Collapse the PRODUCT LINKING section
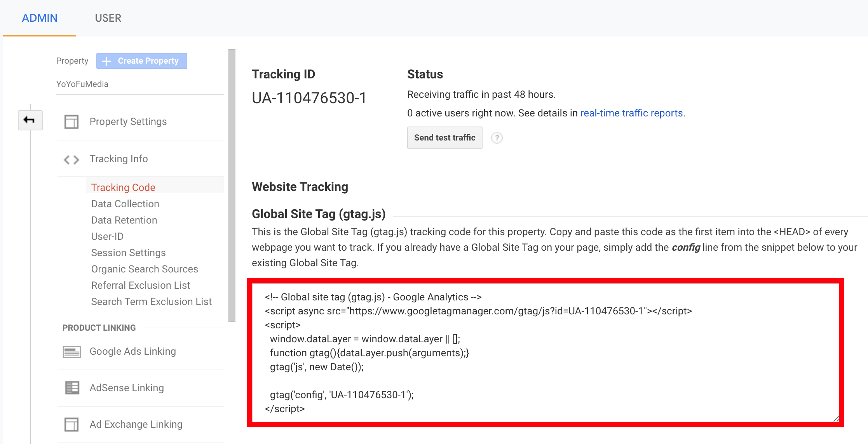 click(99, 328)
